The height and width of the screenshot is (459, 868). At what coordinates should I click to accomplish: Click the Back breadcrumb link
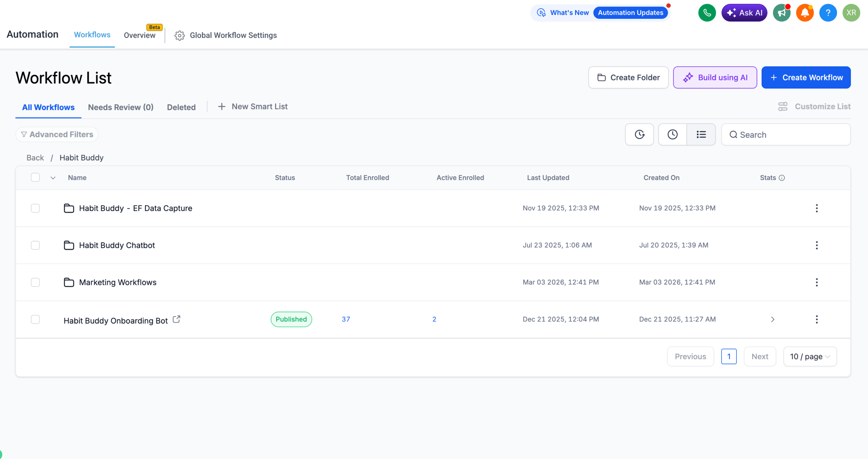[35, 158]
